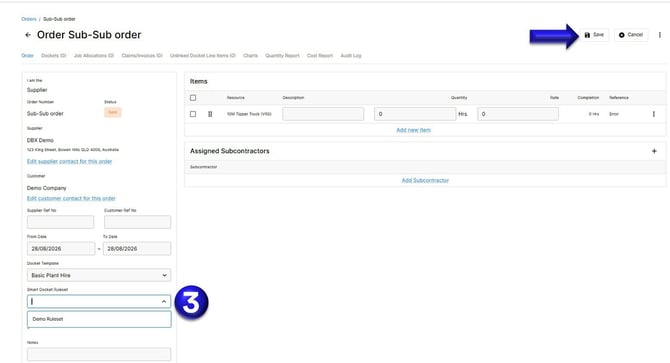Open the Tipper Truck row kebab menu

point(654,114)
